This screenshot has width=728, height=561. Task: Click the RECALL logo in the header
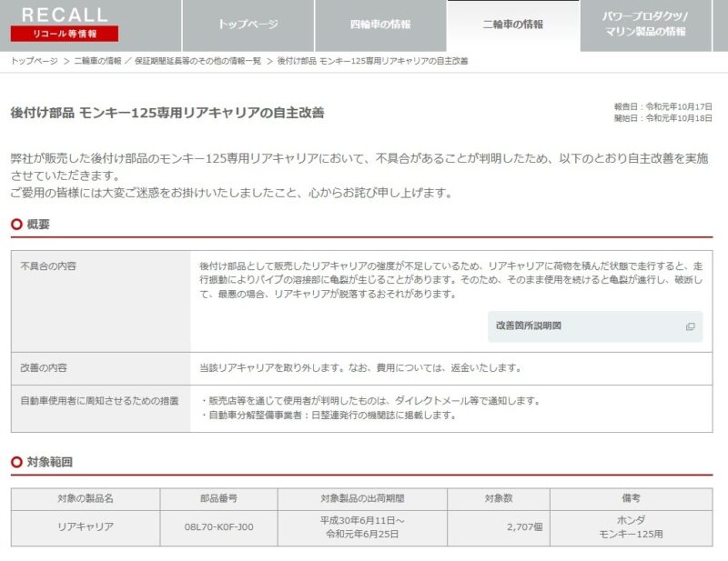click(x=65, y=14)
